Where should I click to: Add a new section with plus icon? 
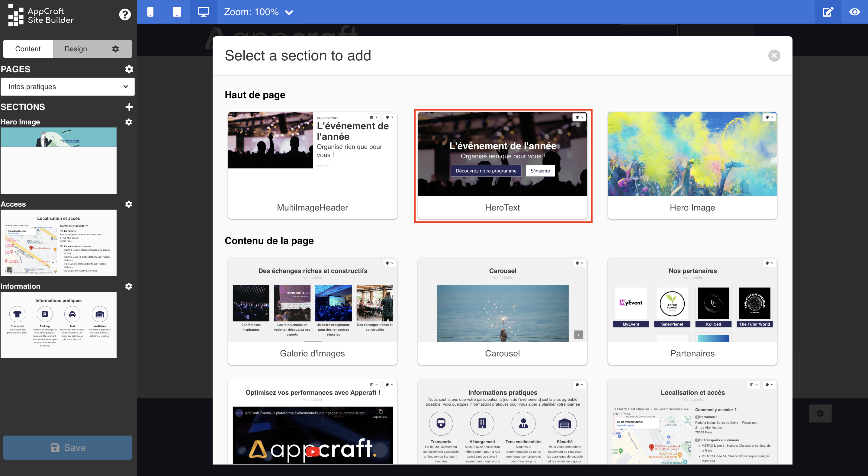click(129, 107)
